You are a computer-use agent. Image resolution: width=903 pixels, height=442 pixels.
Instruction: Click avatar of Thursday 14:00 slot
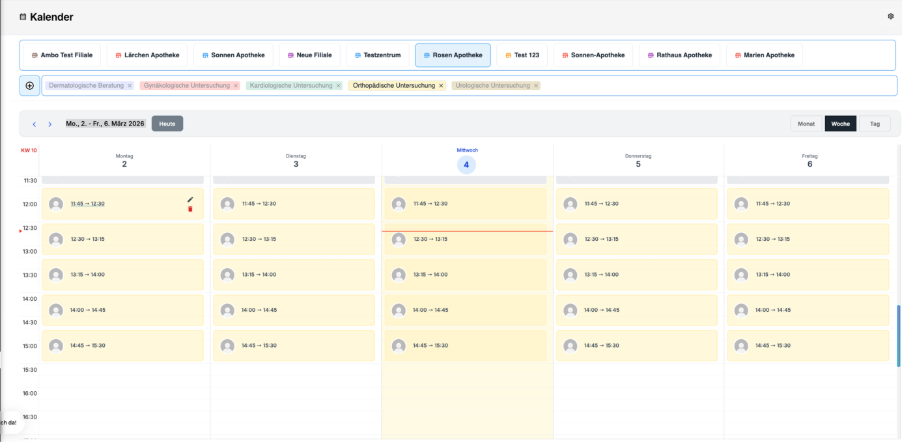click(570, 310)
